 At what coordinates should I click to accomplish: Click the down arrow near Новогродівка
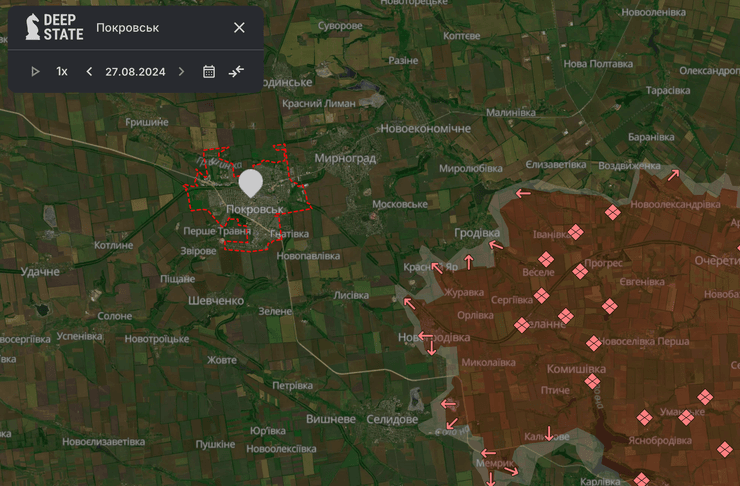click(x=431, y=347)
